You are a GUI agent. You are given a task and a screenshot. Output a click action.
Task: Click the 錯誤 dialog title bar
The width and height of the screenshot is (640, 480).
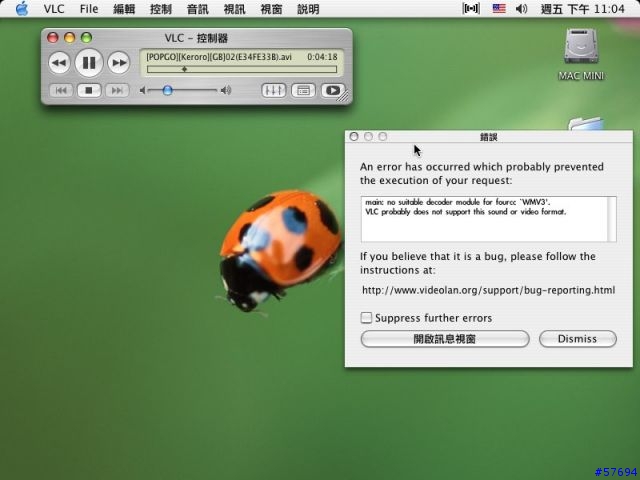pos(489,137)
